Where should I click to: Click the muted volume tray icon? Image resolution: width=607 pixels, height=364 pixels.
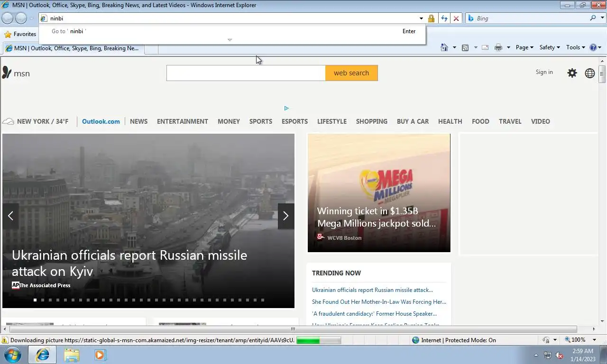coord(559,355)
